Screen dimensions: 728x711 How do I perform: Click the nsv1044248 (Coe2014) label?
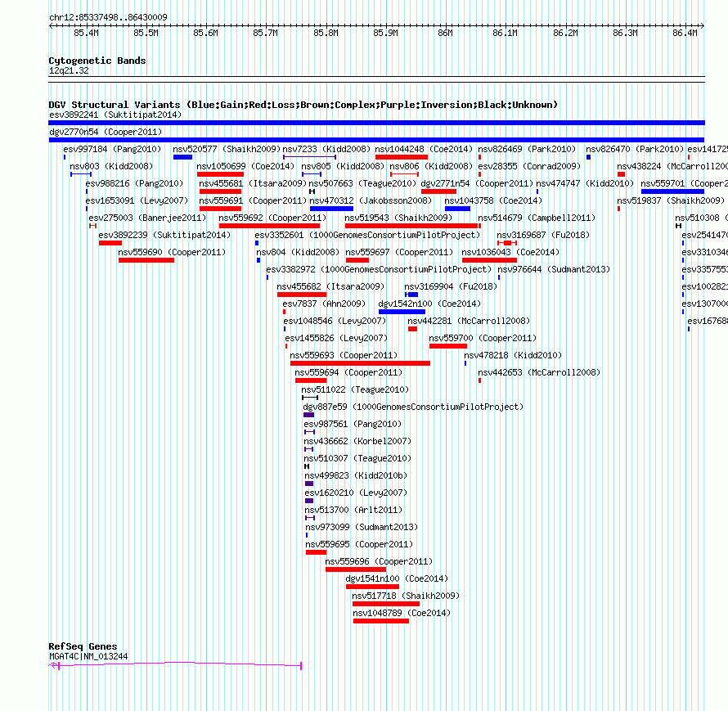[424, 149]
